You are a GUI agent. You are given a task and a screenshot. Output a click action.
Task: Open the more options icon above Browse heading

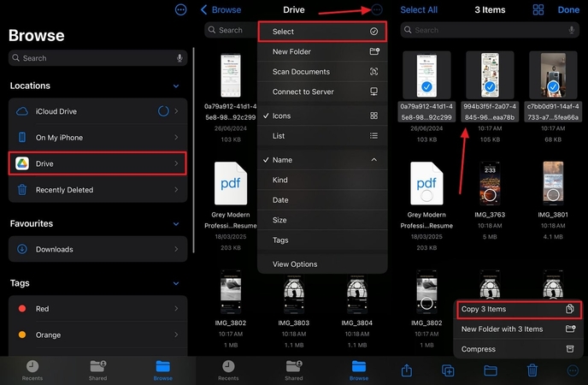pyautogui.click(x=180, y=9)
